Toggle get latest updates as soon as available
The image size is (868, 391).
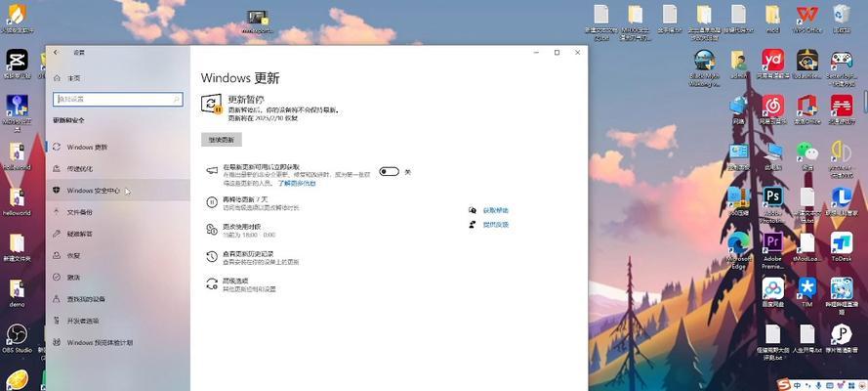(x=390, y=172)
